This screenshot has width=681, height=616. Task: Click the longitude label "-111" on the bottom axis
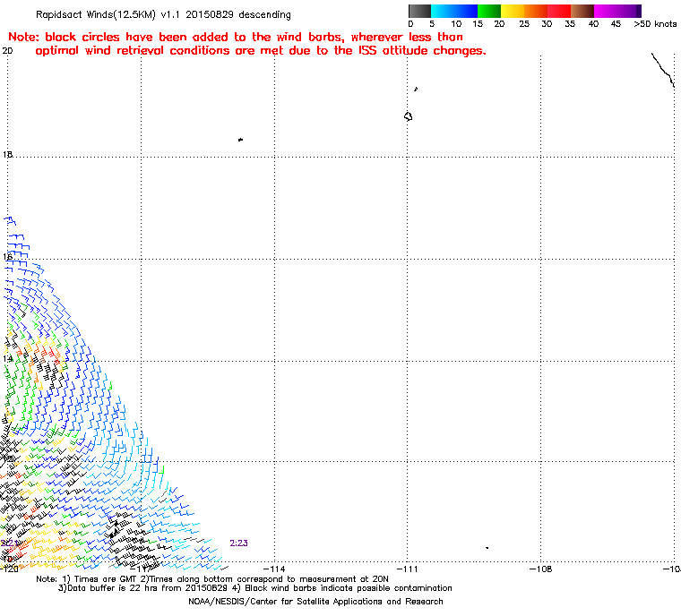click(x=407, y=569)
